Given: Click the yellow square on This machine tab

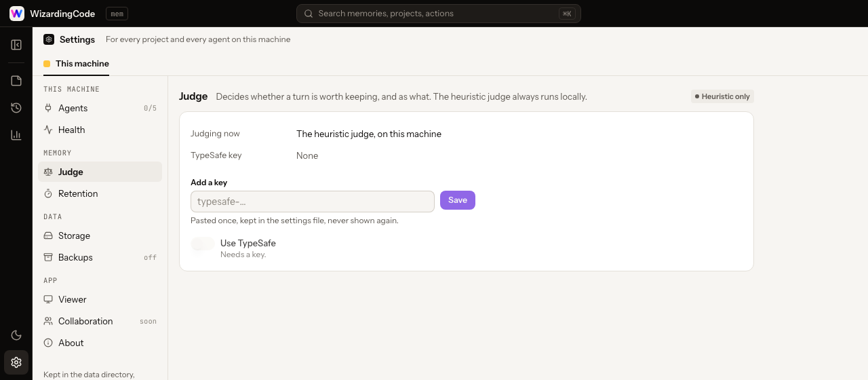Looking at the screenshot, I should [47, 64].
